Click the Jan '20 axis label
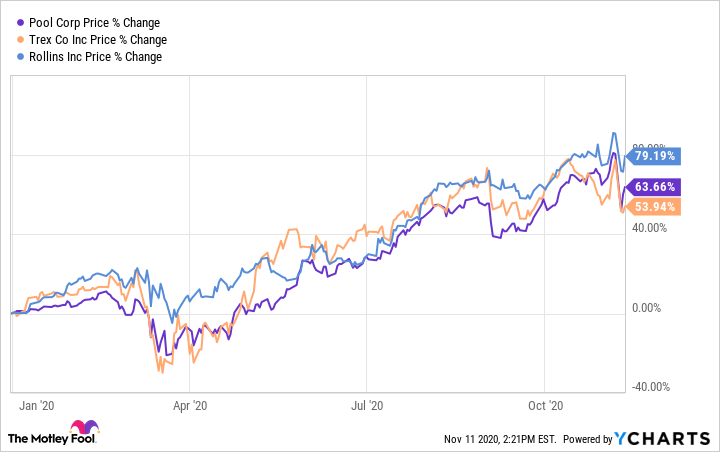This screenshot has width=720, height=452. pyautogui.click(x=36, y=405)
